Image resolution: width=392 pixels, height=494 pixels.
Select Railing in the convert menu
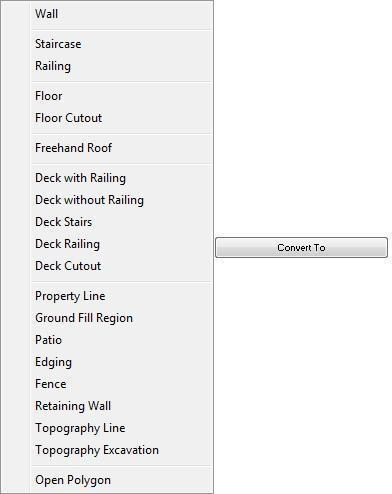pyautogui.click(x=122, y=66)
